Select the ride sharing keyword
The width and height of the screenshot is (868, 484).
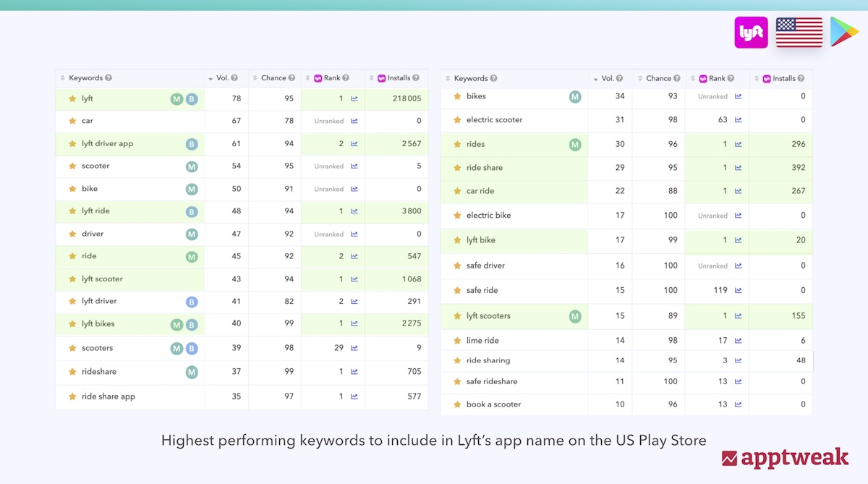point(488,360)
